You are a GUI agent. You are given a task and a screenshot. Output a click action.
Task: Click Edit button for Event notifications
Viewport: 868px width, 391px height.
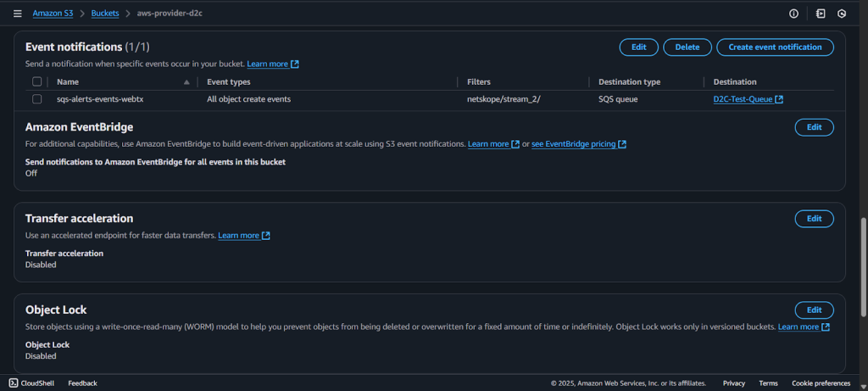tap(639, 47)
